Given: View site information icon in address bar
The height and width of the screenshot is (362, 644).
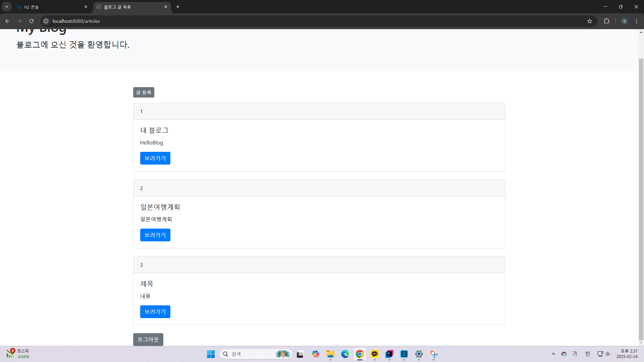Looking at the screenshot, I should (x=46, y=21).
